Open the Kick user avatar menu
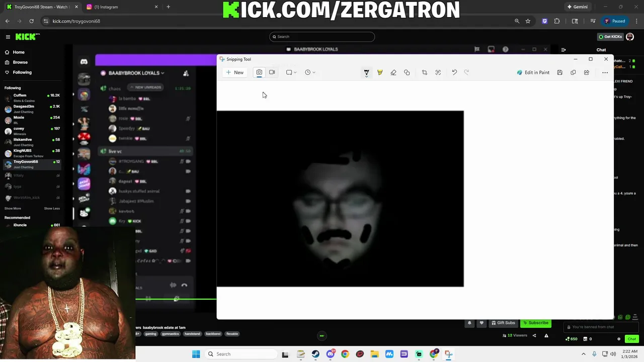The image size is (644, 362). (x=630, y=37)
